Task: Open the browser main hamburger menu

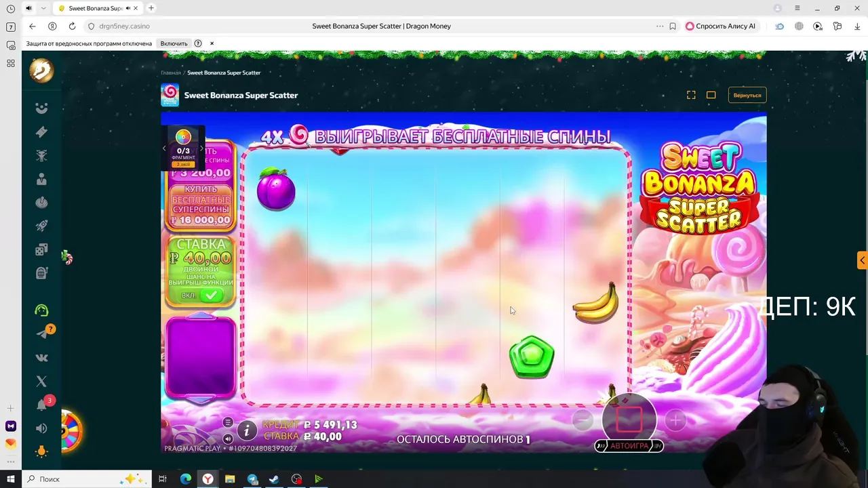Action: tap(797, 8)
